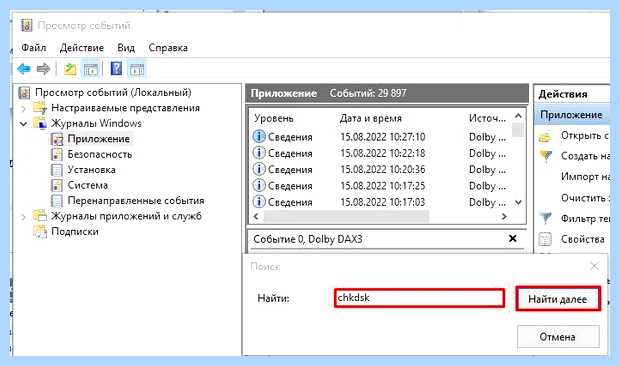Click Свойства action
The width and height of the screenshot is (620, 366).
582,239
